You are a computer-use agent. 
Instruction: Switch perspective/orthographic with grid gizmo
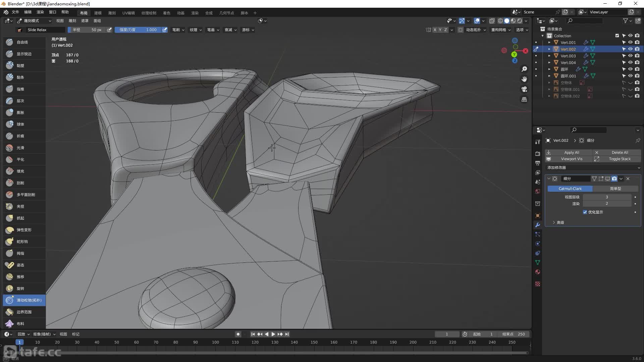tap(524, 100)
